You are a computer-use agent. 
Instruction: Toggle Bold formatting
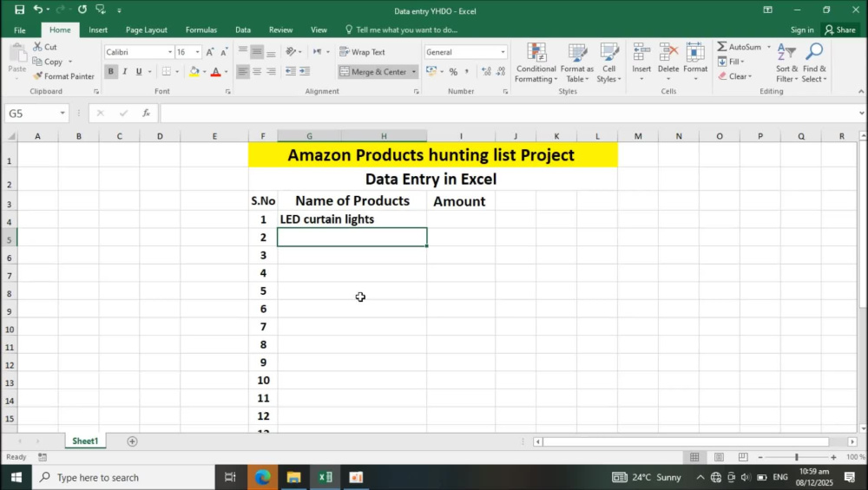point(111,71)
